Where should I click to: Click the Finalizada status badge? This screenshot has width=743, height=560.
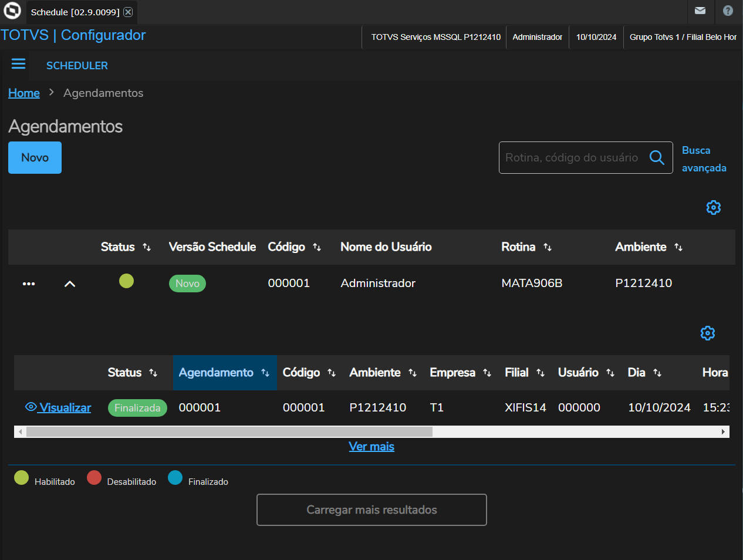(137, 408)
